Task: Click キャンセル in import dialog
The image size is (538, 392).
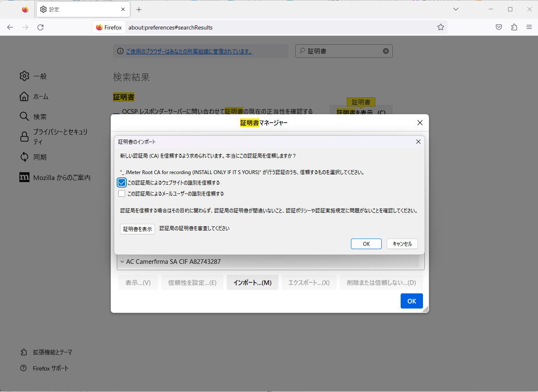Action: point(402,244)
